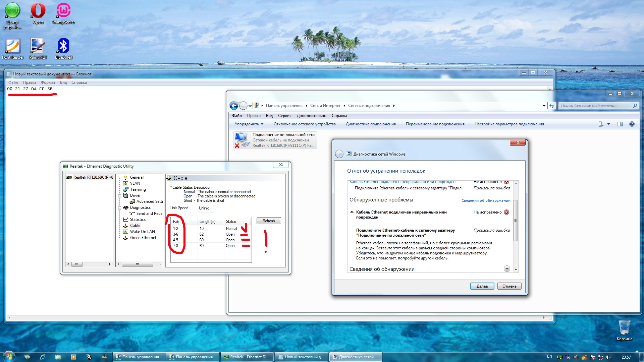Open the BlueSoleil Bluetooth icon

coord(63,49)
